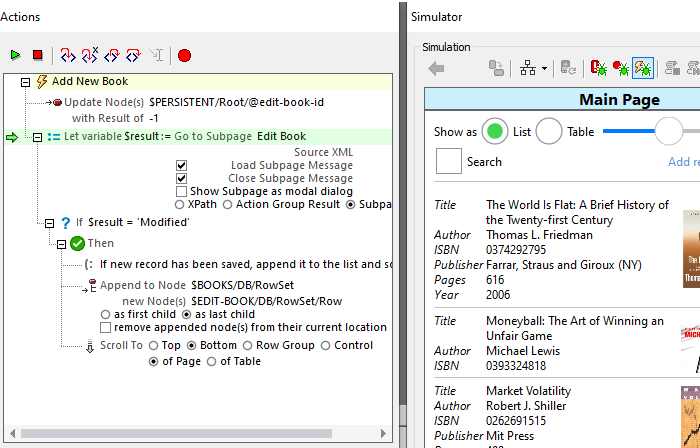Click the first step-into debugger icon
The image size is (700, 448).
(68, 55)
